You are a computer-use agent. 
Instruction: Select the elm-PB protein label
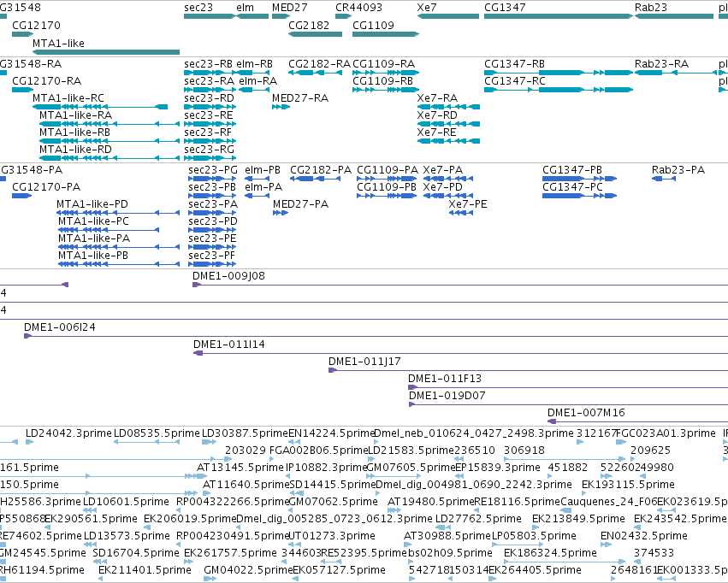click(x=263, y=170)
